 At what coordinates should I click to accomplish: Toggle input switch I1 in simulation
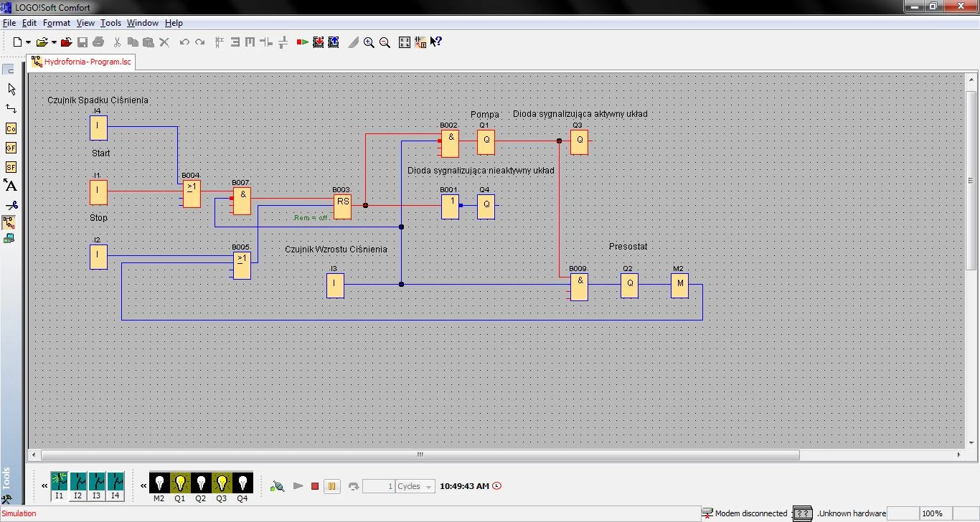coord(60,481)
